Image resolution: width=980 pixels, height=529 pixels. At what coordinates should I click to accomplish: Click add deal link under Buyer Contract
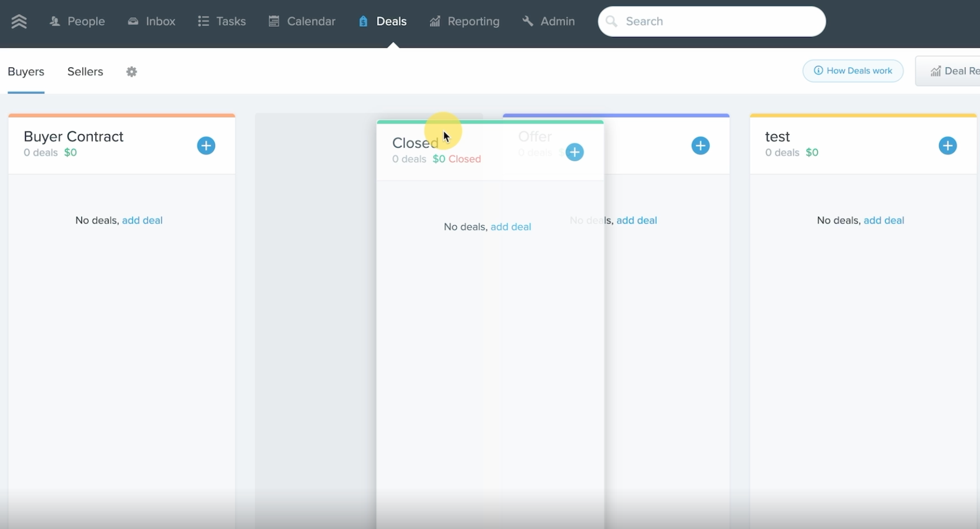(142, 220)
